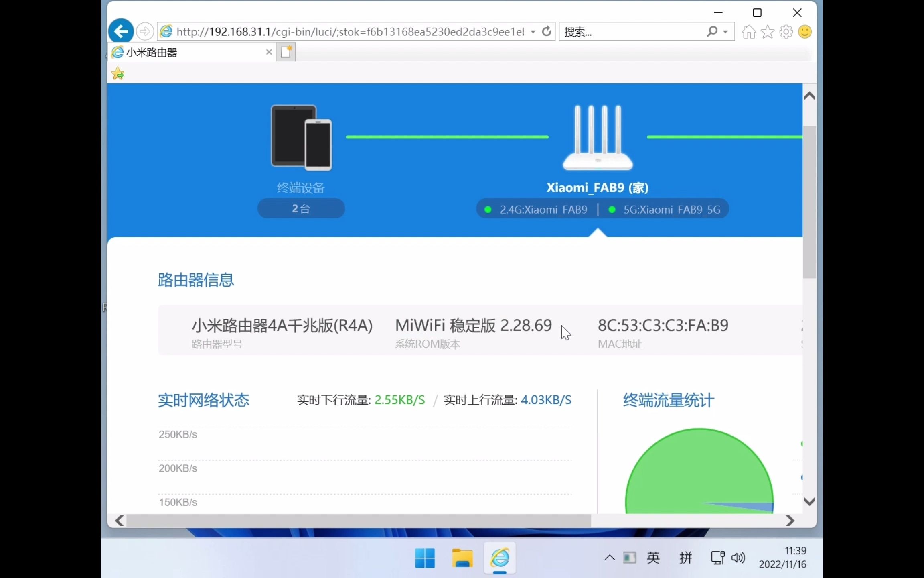Image resolution: width=924 pixels, height=578 pixels.
Task: Open Windows Start menu on taskbar
Action: click(x=425, y=558)
